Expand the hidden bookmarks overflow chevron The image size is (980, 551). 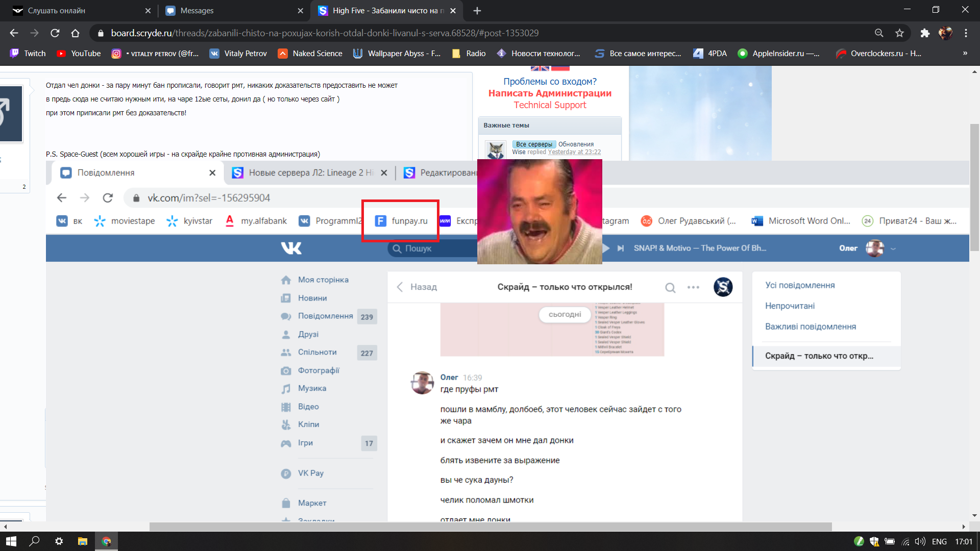(x=965, y=54)
